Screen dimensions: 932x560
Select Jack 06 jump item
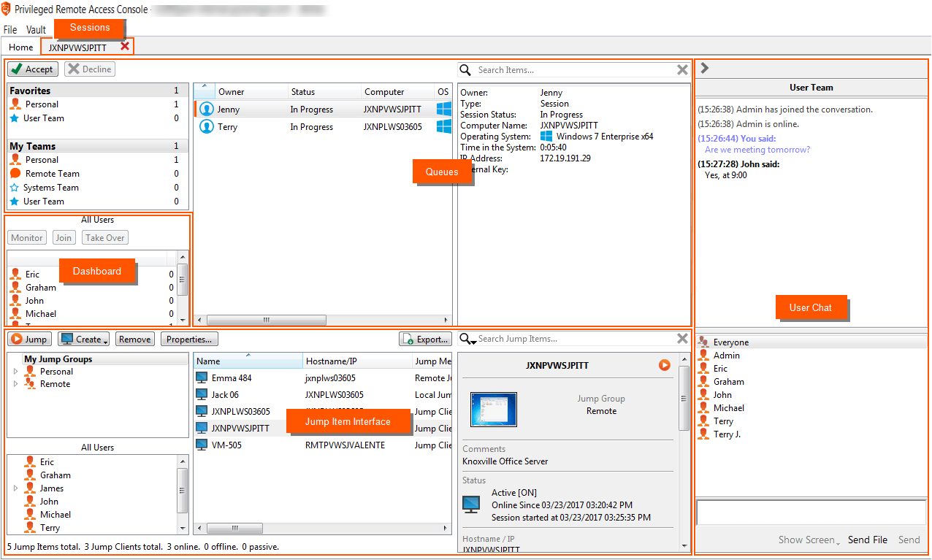(x=323, y=395)
